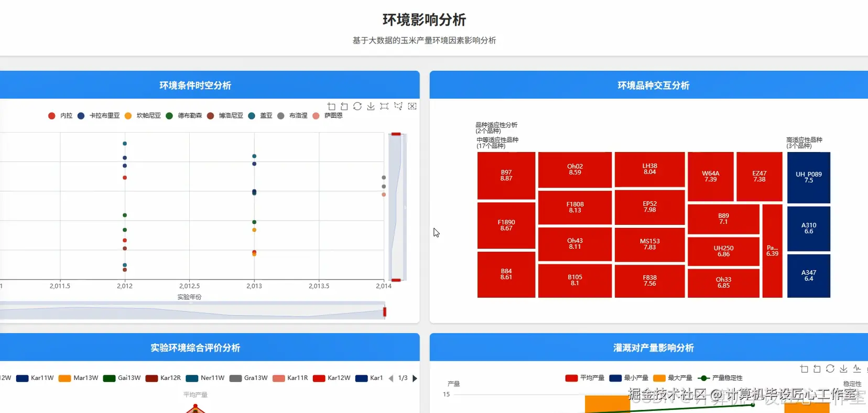Toggle 盖亚 series in scatter legend
The width and height of the screenshot is (868, 413).
(261, 116)
